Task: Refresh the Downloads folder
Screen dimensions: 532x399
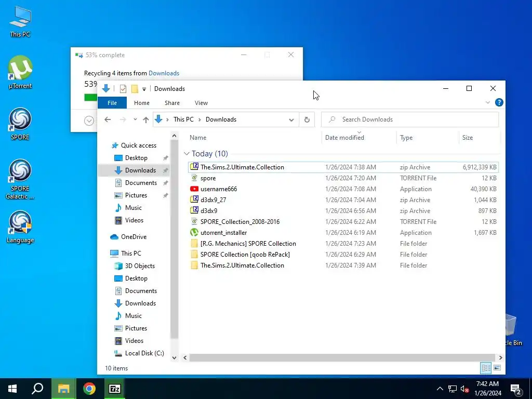Action: (307, 119)
